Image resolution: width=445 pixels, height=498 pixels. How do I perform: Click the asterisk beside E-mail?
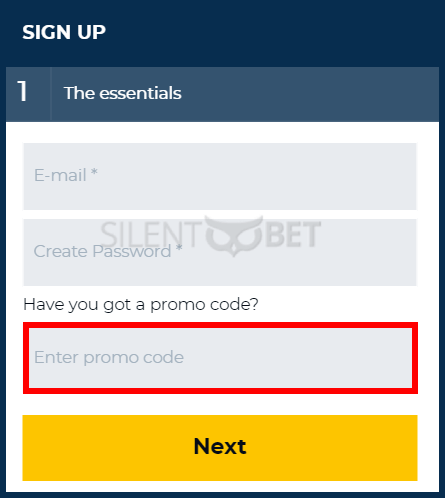(94, 172)
